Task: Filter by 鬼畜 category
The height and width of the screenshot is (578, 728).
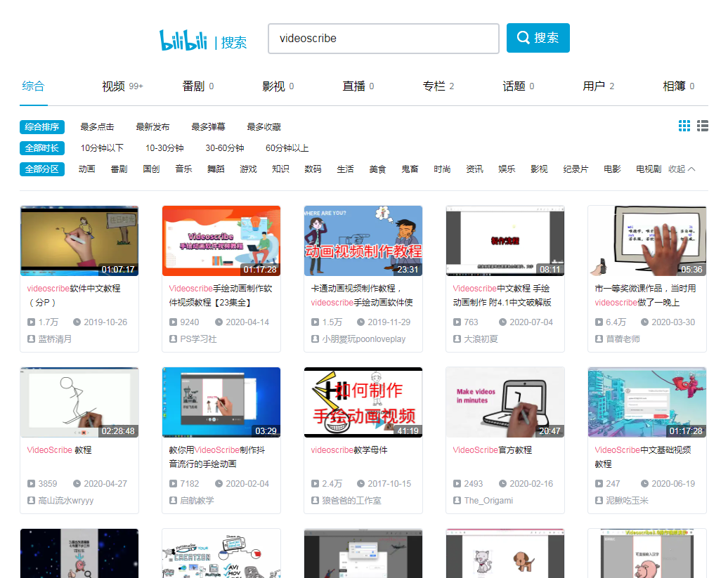Action: tap(410, 169)
